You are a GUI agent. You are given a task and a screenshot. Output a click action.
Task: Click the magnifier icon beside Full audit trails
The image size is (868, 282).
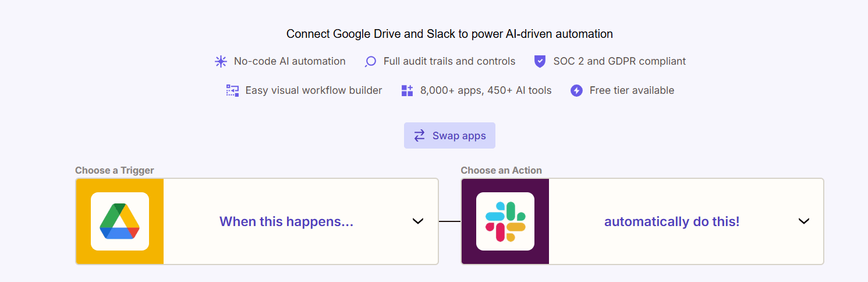click(x=370, y=61)
